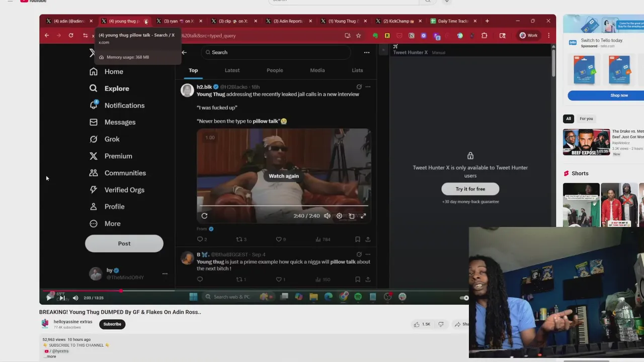Click Try it for free button

click(470, 189)
